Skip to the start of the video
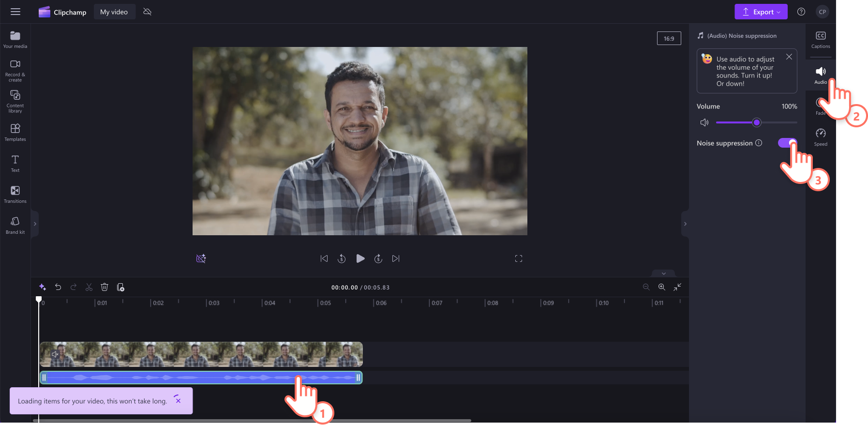 324,258
